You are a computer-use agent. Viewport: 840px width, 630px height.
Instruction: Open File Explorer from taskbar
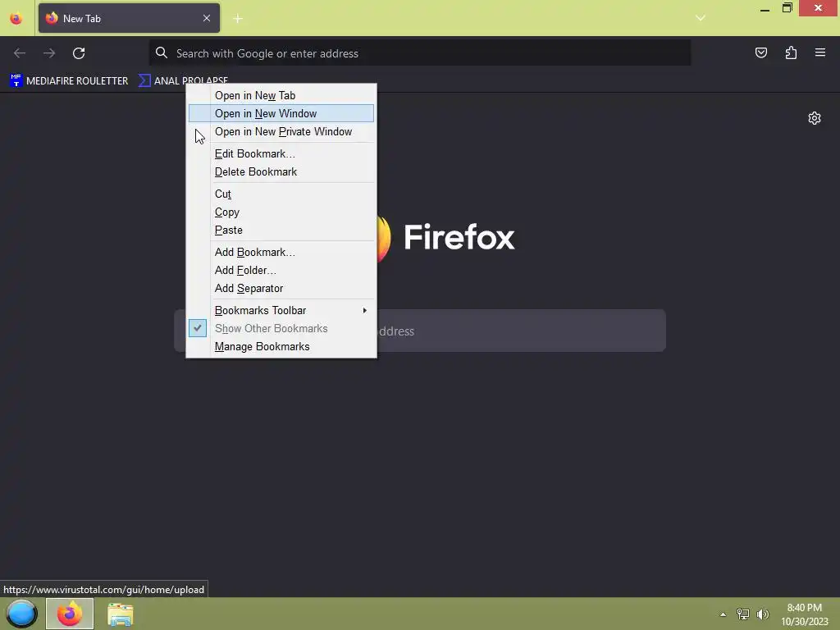pyautogui.click(x=120, y=614)
